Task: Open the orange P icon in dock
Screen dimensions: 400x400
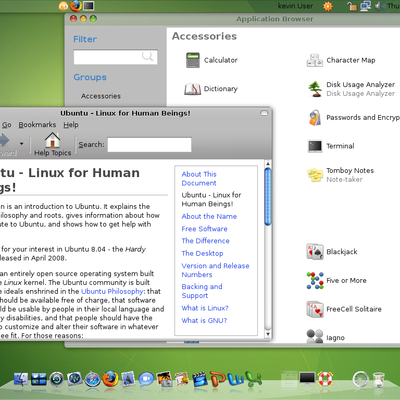Action: tap(218, 379)
